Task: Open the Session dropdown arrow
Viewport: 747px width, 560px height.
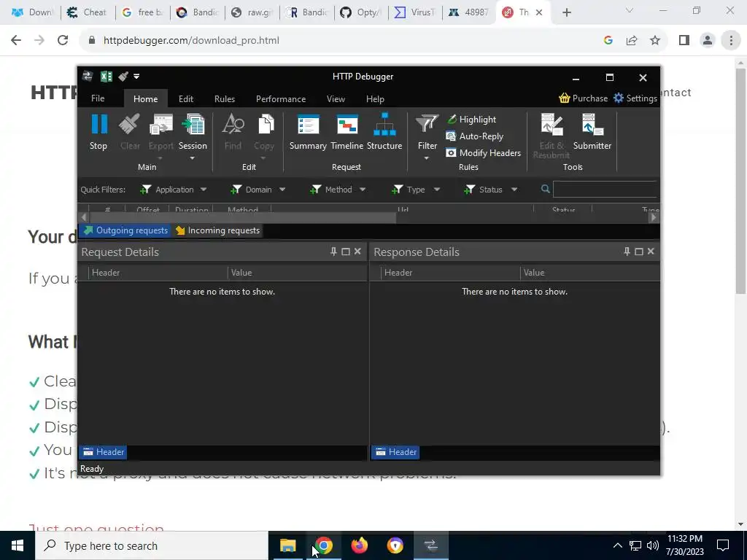Action: (x=193, y=158)
